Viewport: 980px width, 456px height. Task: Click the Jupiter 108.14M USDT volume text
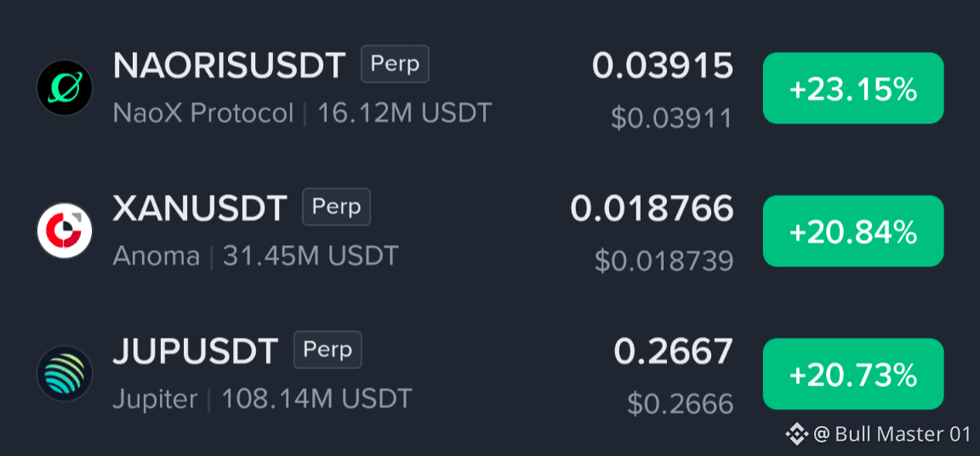point(263,398)
